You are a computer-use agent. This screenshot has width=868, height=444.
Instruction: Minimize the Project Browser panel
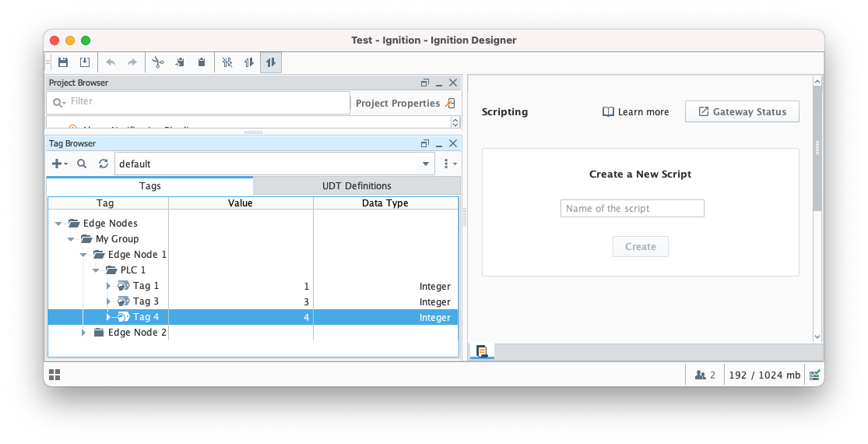(x=439, y=83)
